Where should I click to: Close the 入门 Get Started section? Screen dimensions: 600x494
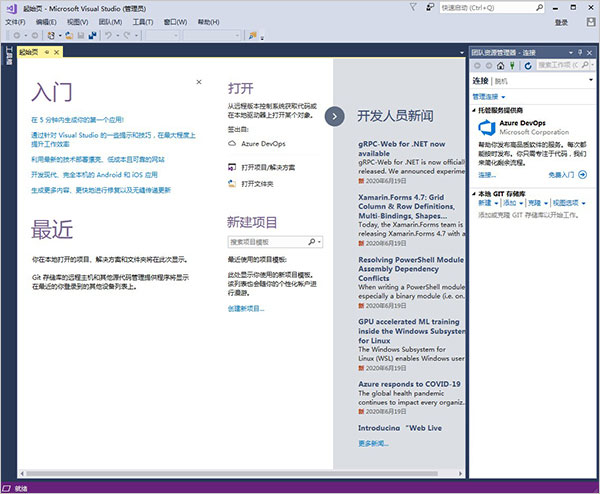(199, 82)
